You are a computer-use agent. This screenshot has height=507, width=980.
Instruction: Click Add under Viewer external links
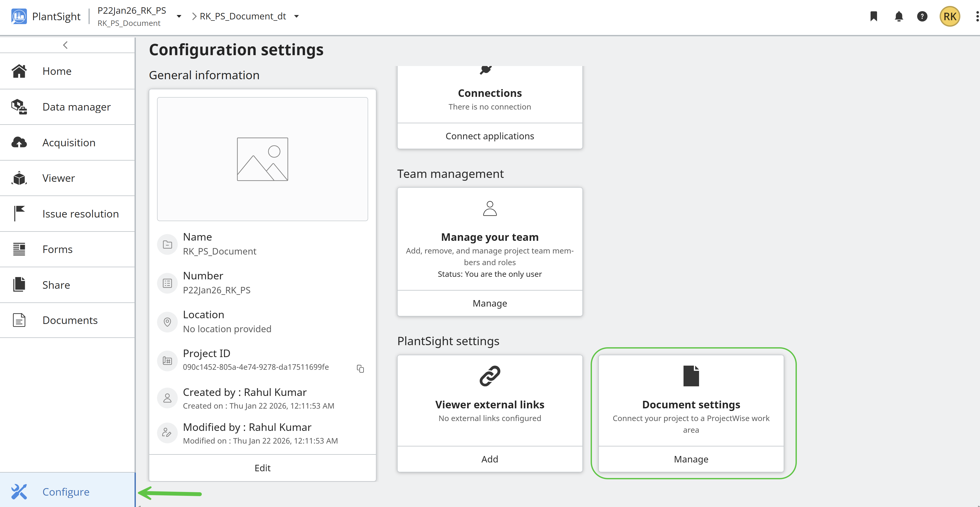tap(490, 459)
